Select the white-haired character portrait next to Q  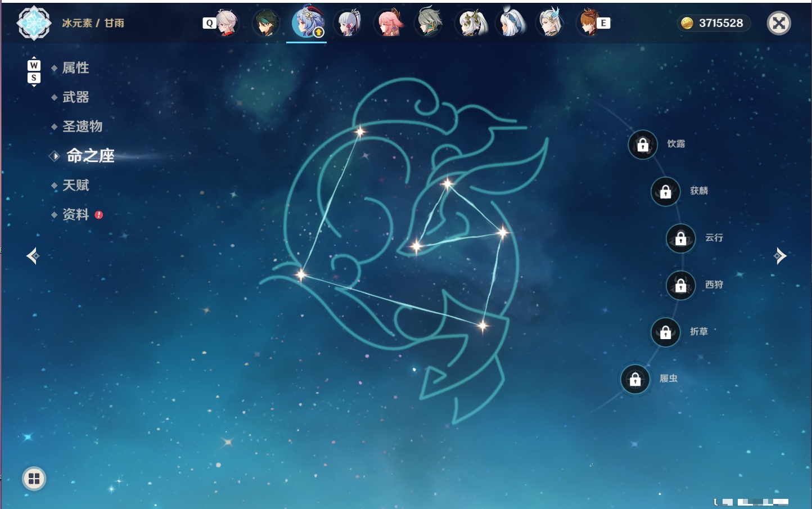click(226, 23)
